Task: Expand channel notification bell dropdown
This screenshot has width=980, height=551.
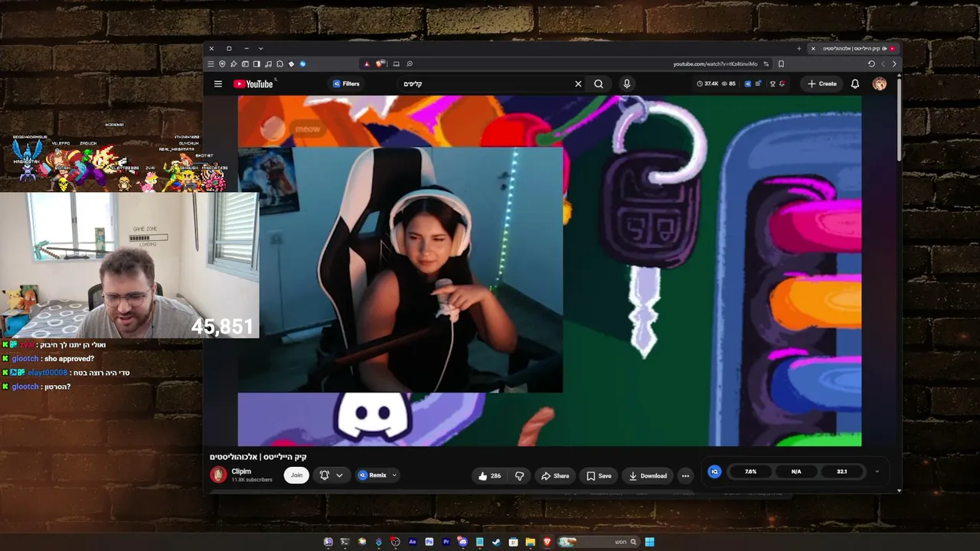Action: [x=332, y=475]
